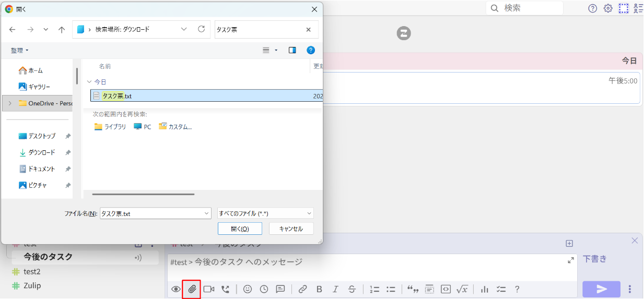
Task: Close the compose box
Action: (635, 241)
